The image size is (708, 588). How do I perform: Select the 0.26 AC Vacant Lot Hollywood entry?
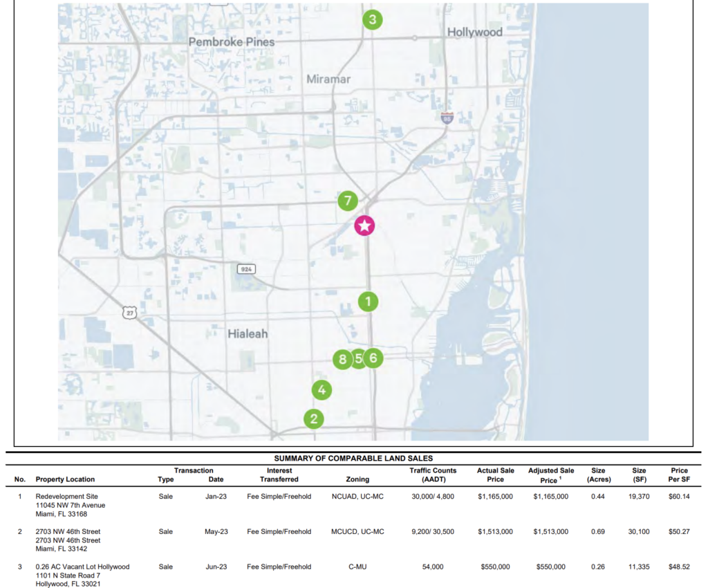(x=82, y=567)
